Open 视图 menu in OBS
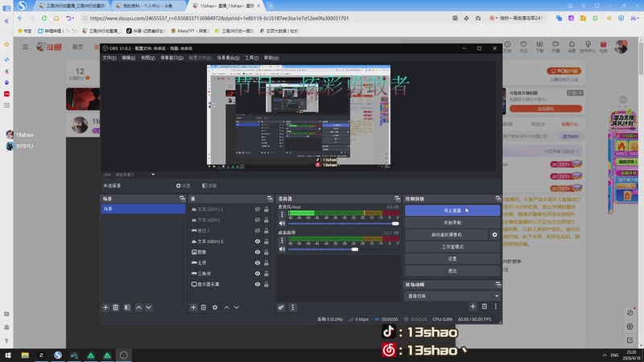This screenshot has width=644, height=362. [x=148, y=58]
